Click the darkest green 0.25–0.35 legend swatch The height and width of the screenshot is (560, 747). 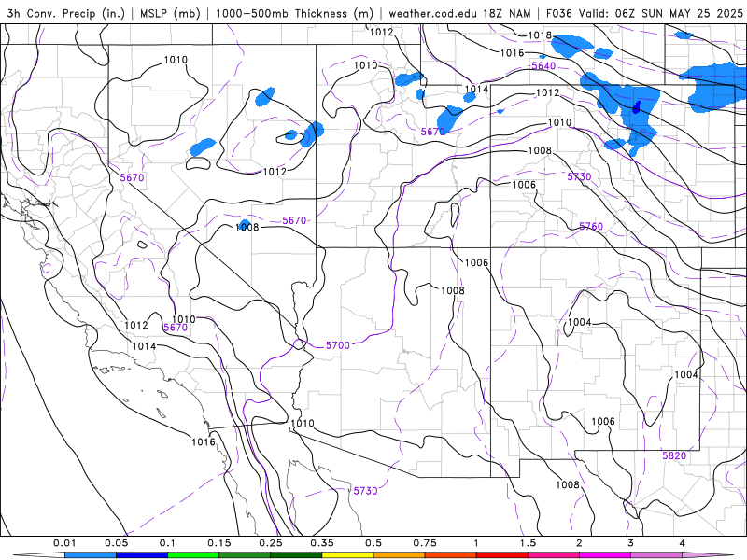pos(296,555)
